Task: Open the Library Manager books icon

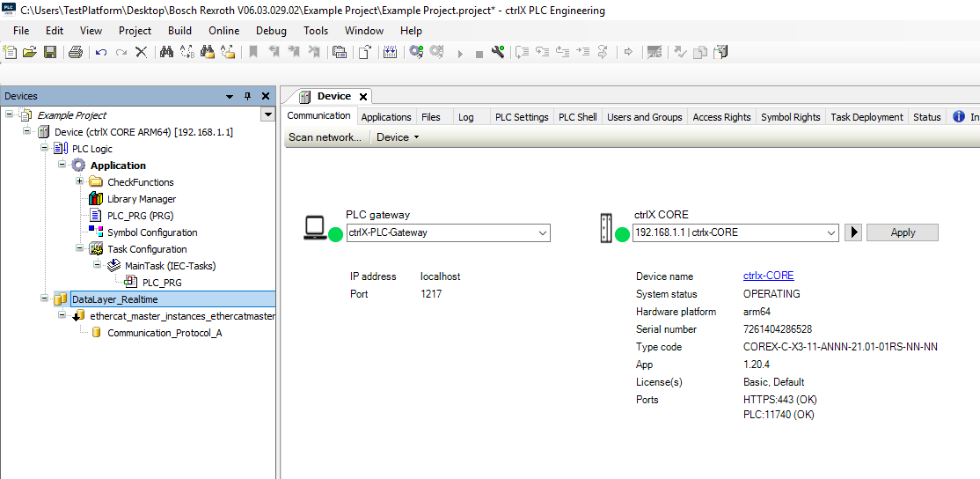Action: [x=96, y=199]
